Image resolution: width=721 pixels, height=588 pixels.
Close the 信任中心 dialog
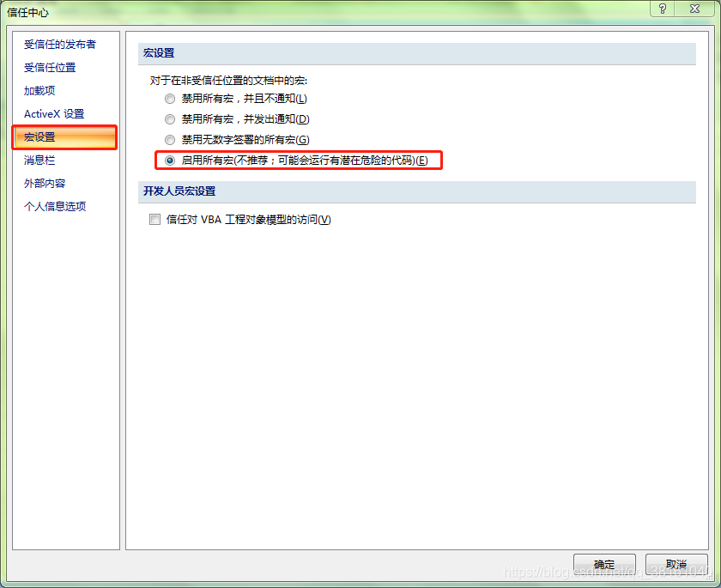(x=694, y=9)
